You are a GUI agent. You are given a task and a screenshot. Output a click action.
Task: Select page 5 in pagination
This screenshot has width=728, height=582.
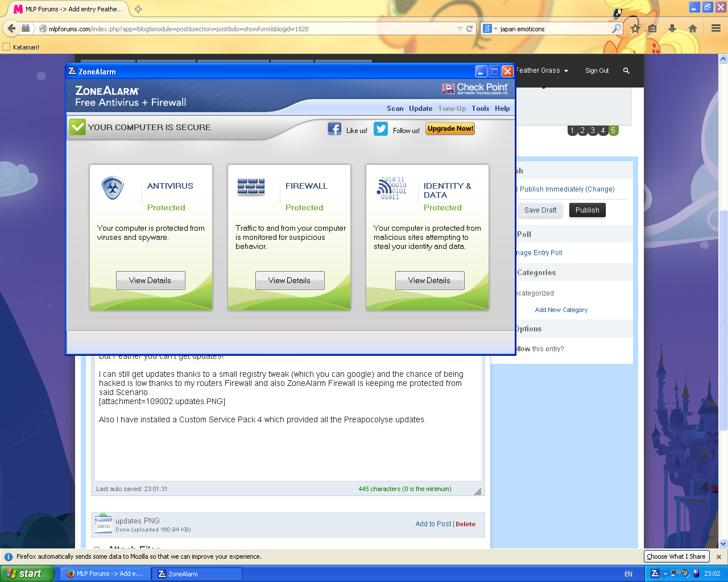click(x=613, y=130)
